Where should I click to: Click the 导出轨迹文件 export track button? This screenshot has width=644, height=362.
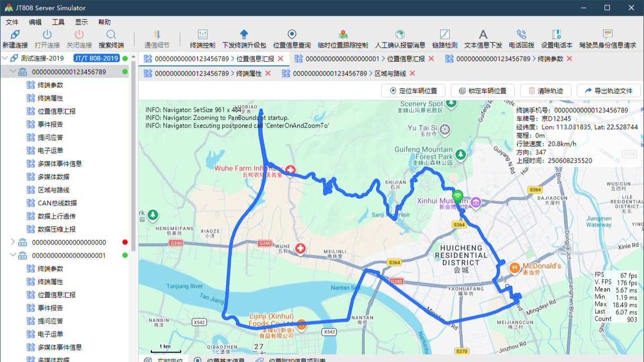coord(608,91)
